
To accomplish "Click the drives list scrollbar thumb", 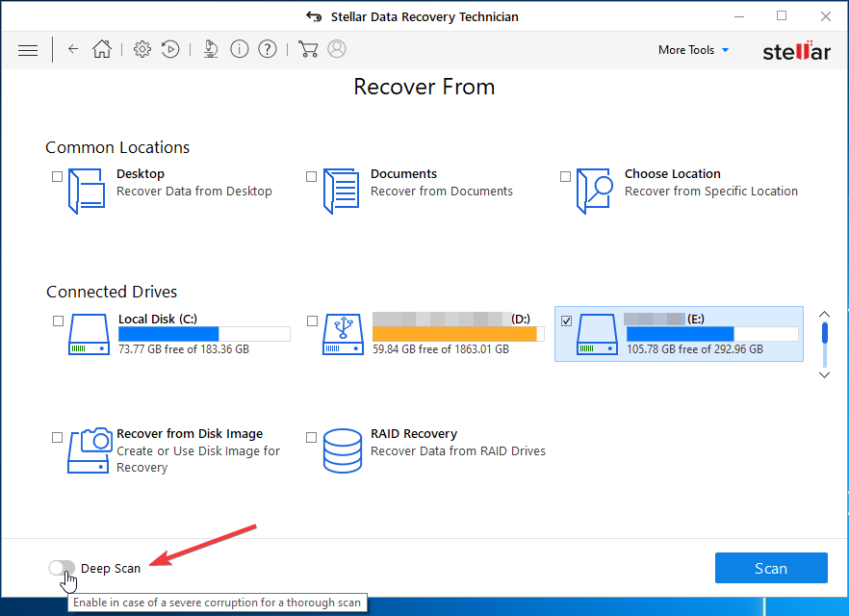I will 825,333.
